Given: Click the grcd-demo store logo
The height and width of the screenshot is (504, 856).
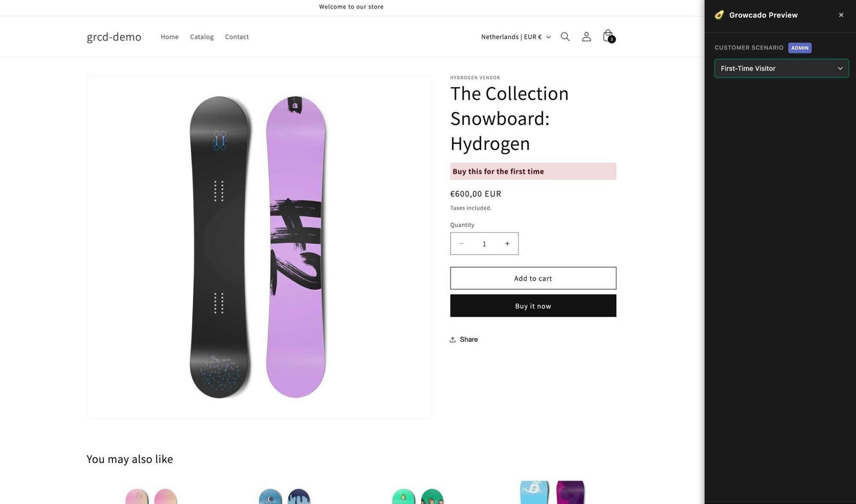Looking at the screenshot, I should tap(114, 37).
